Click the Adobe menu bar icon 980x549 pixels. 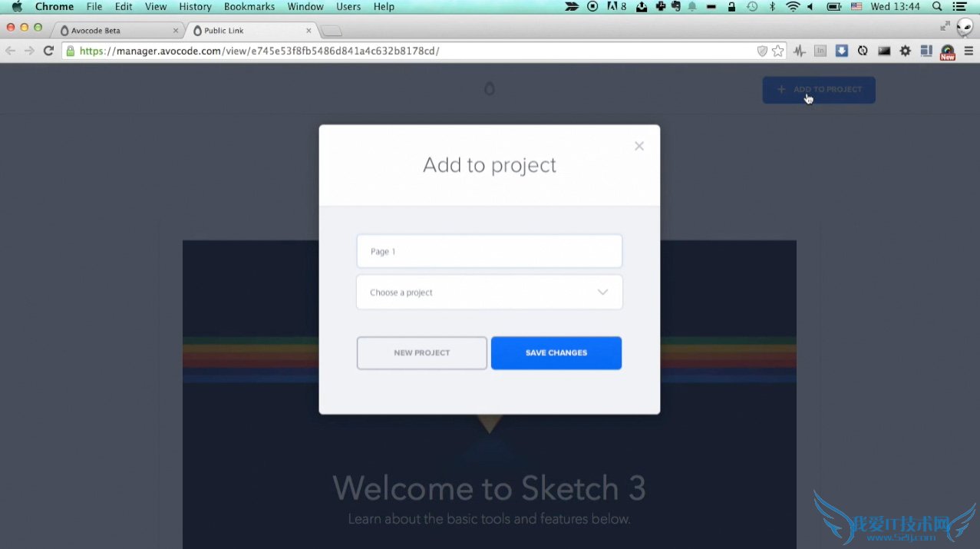tap(616, 7)
